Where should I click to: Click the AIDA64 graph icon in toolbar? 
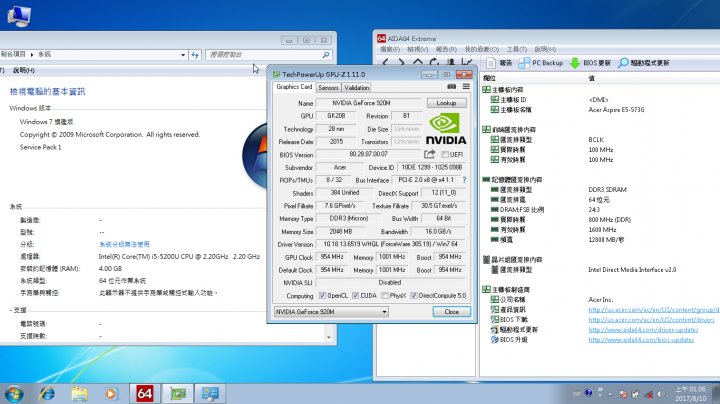click(467, 62)
